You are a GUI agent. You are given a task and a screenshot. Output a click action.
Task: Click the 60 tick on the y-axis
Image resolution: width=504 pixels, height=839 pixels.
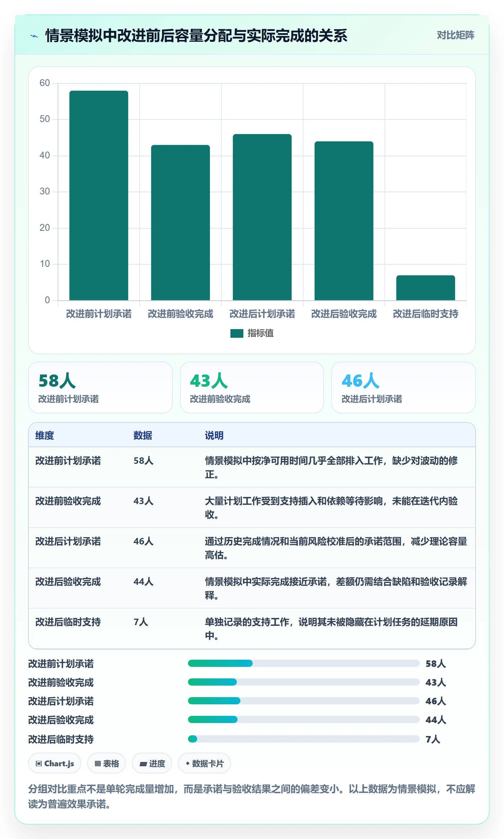(x=45, y=83)
